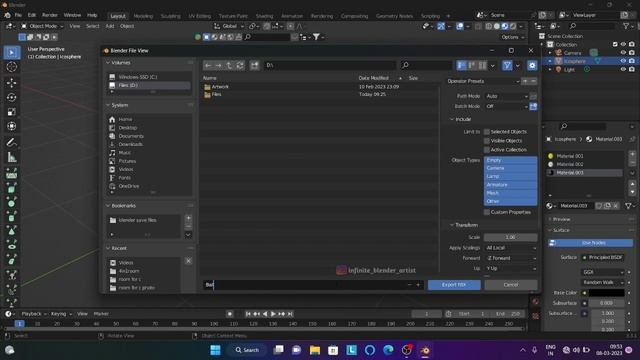The width and height of the screenshot is (640, 360).
Task: Open the Windows Start menu
Action: click(215, 350)
